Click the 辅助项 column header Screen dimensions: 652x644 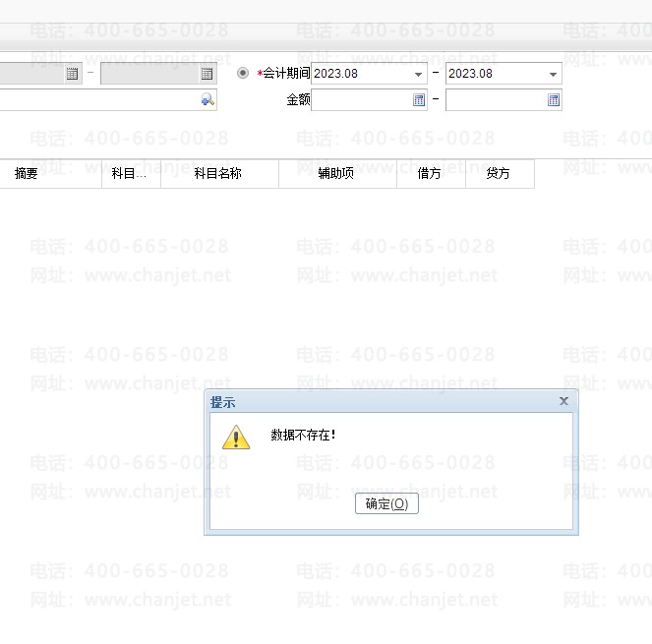pyautogui.click(x=337, y=173)
